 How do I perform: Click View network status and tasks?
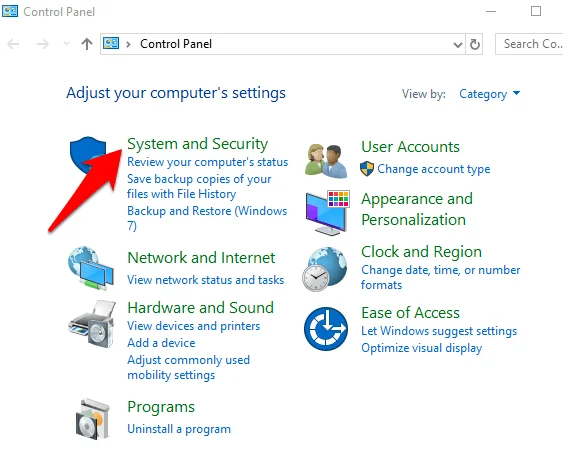pos(206,280)
